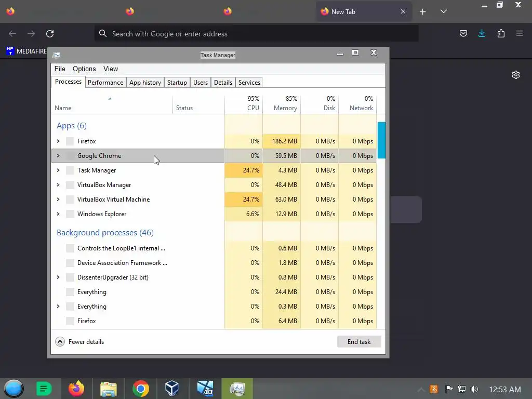Viewport: 532px width, 399px height.
Task: Open new tab page settings gear
Action: click(x=516, y=75)
